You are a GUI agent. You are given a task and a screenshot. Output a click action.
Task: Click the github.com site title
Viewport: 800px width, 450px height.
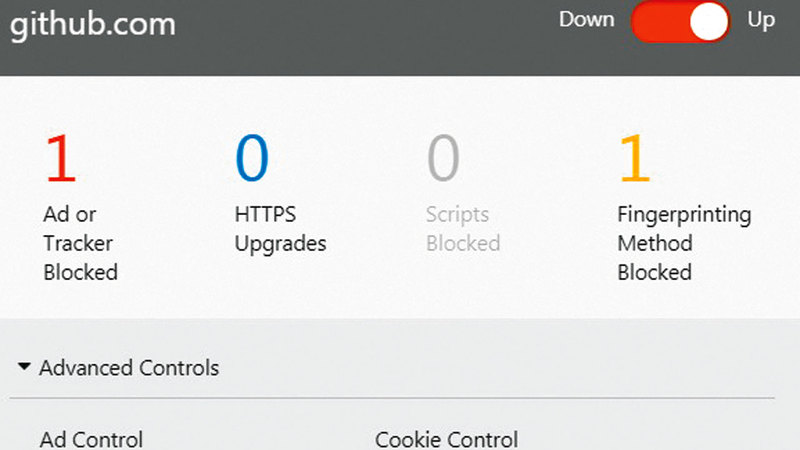[93, 25]
